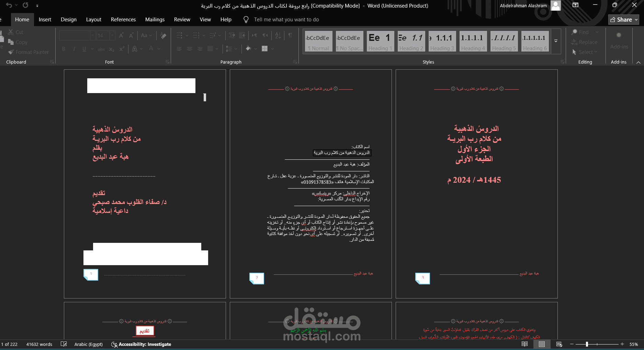Toggle Strikethrough formatting
Viewport: 644px width, 350px height.
tap(101, 49)
